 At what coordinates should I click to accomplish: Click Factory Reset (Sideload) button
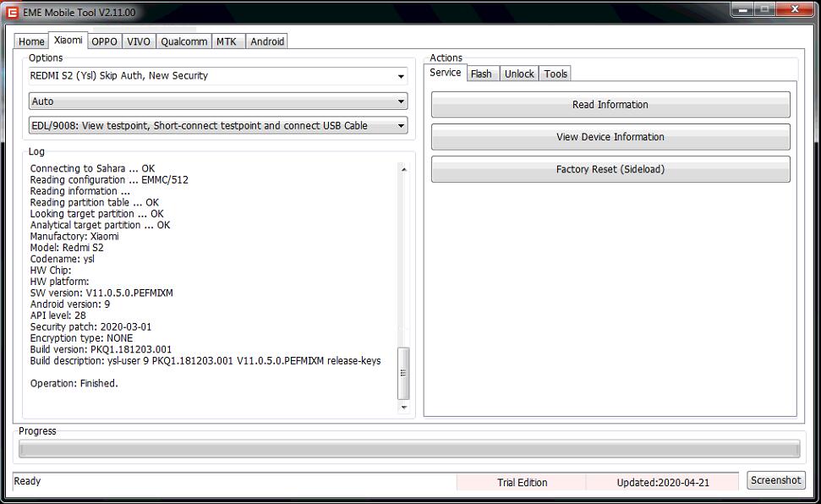610,169
